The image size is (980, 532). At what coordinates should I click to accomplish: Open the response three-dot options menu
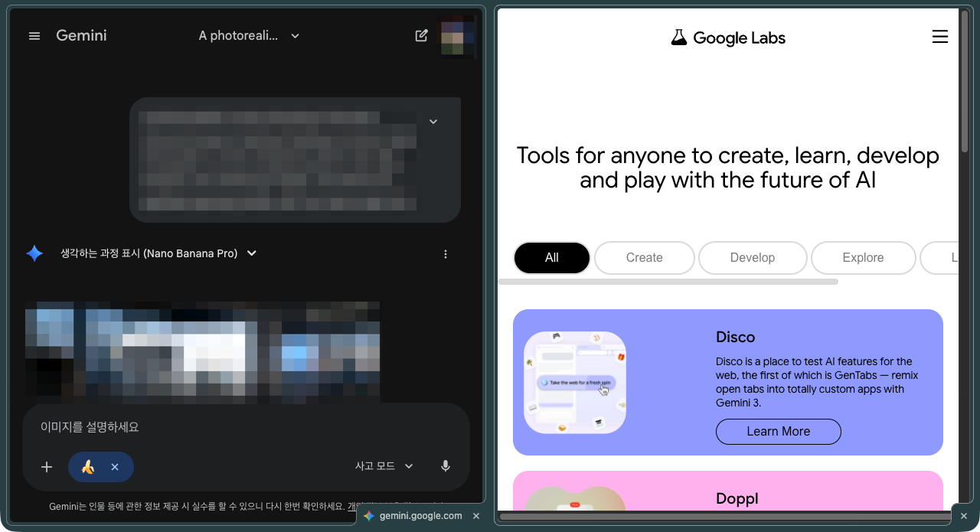click(446, 254)
